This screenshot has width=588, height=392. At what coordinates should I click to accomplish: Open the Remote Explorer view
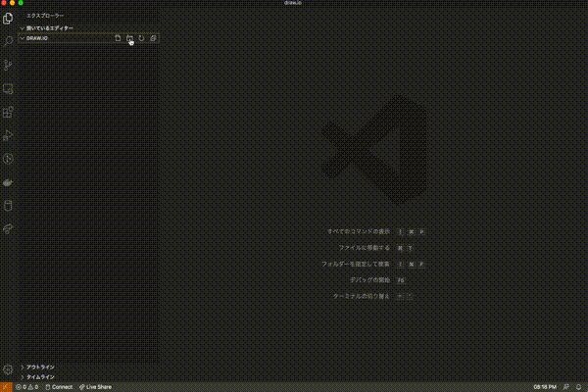(x=8, y=88)
